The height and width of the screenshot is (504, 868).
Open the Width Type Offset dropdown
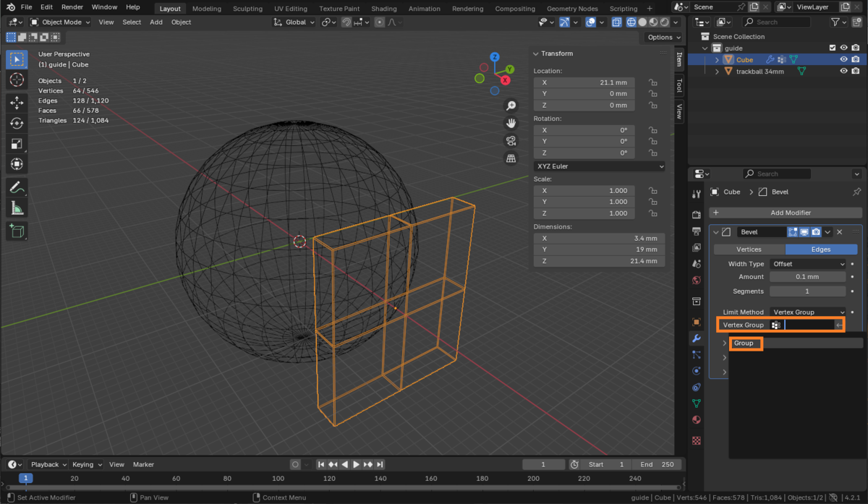807,264
